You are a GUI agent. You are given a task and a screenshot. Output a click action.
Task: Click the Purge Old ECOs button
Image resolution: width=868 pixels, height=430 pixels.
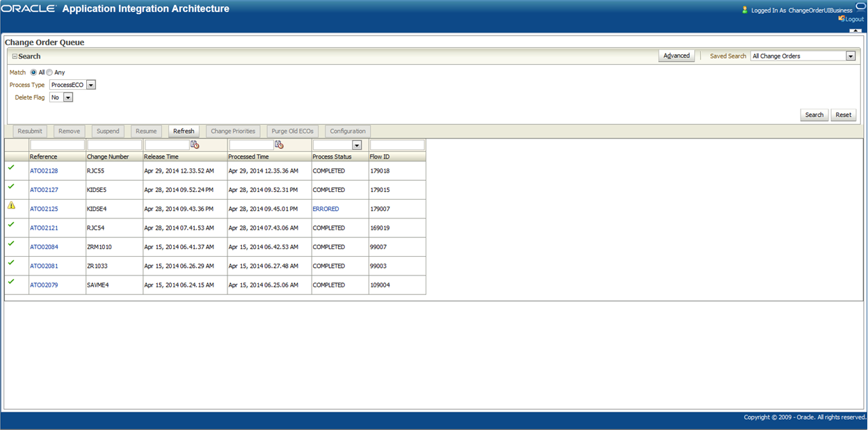(293, 131)
